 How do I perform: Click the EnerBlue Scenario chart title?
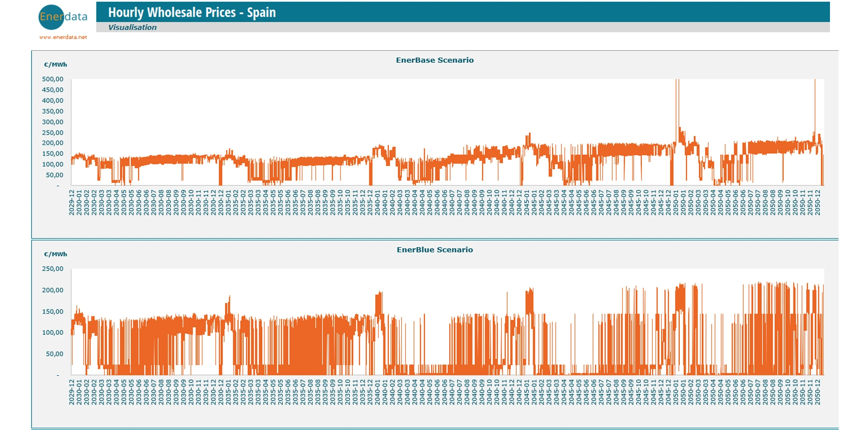(434, 250)
